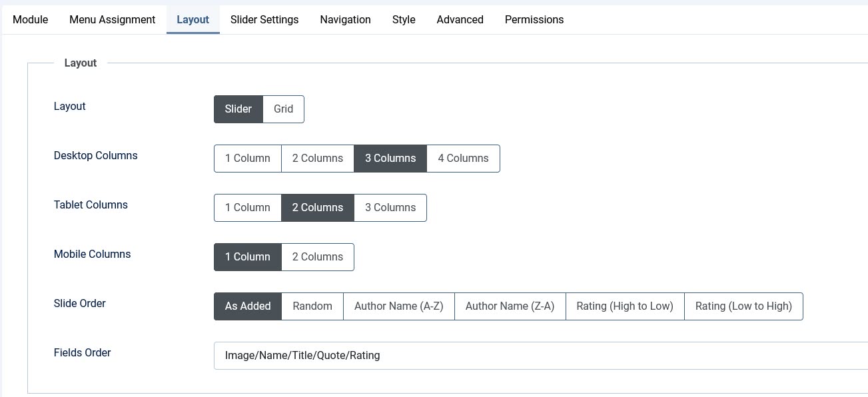This screenshot has height=397, width=868.
Task: Select Grid layout option
Action: coord(283,109)
